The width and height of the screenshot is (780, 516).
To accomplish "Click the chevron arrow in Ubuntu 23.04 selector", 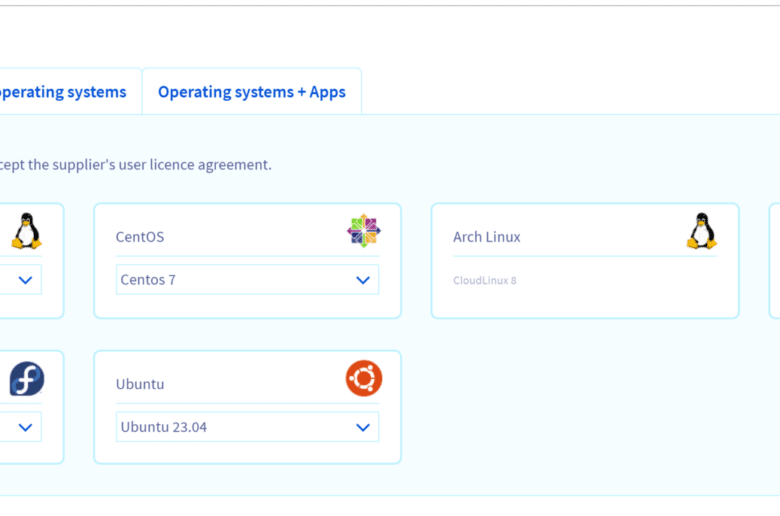I will coord(363,427).
